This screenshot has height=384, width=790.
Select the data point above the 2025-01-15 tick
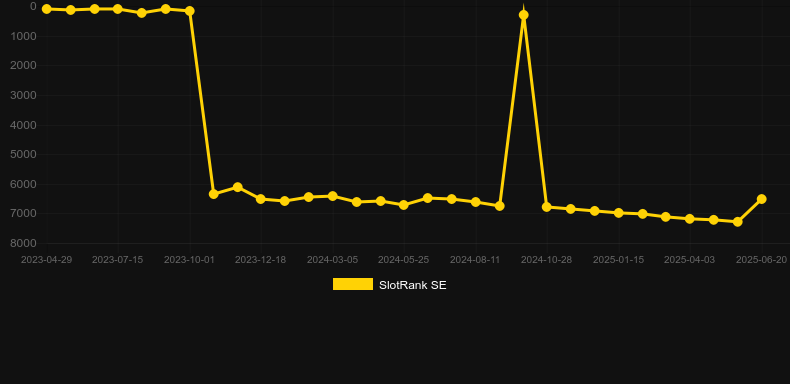tap(619, 213)
